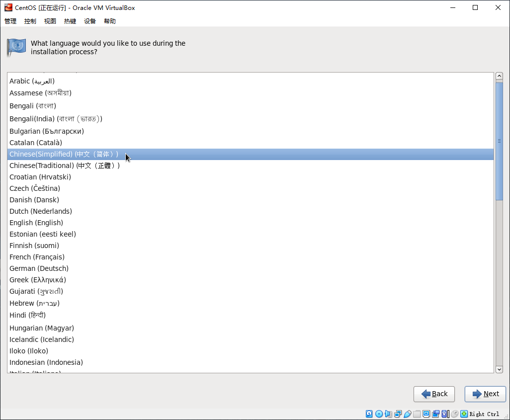Viewport: 510px width, 420px height.
Task: Open the 设备 menu
Action: (x=90, y=21)
